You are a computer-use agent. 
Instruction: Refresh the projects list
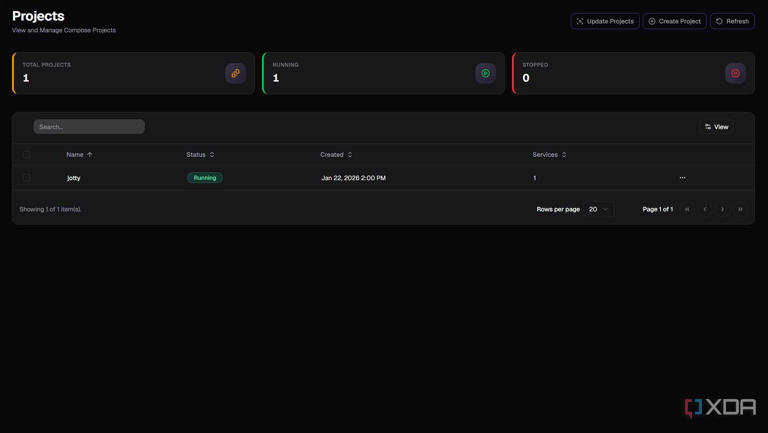(x=732, y=21)
